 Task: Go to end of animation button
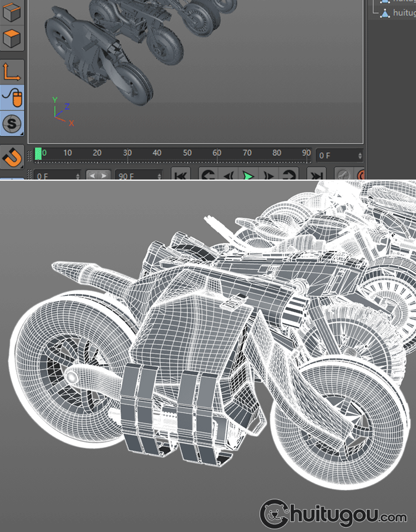pyautogui.click(x=316, y=176)
